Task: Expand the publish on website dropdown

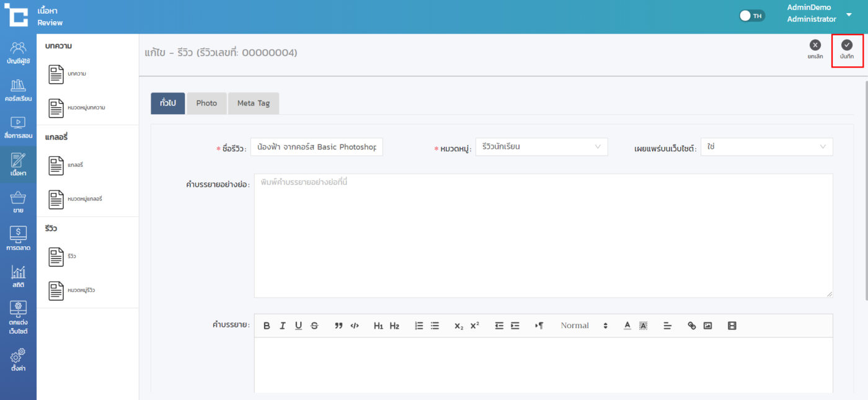Action: [766, 147]
